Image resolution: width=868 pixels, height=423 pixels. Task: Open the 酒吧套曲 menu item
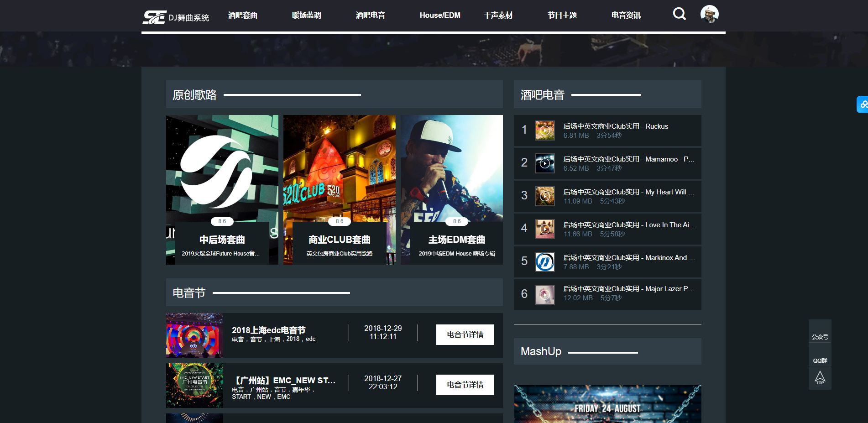[242, 15]
